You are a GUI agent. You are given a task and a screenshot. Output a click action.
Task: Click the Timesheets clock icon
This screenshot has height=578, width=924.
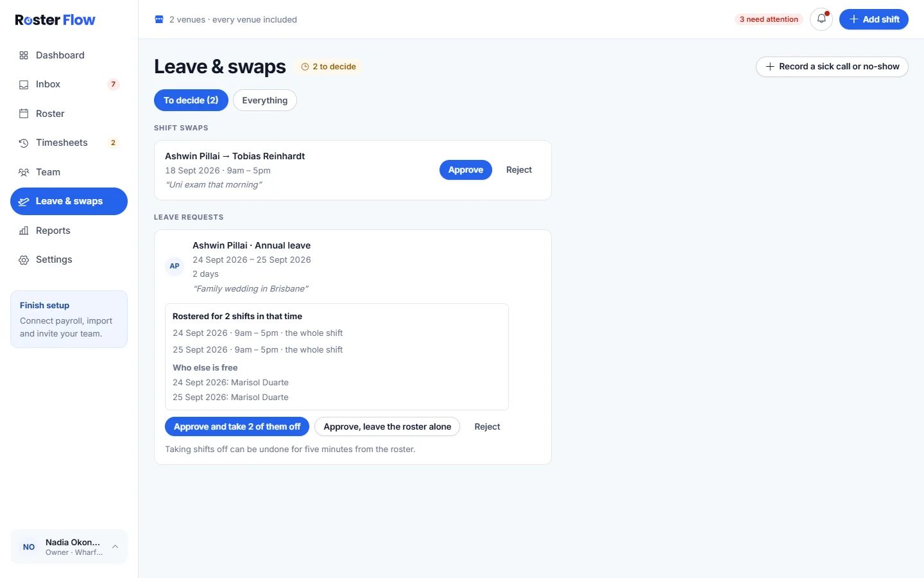coord(24,143)
